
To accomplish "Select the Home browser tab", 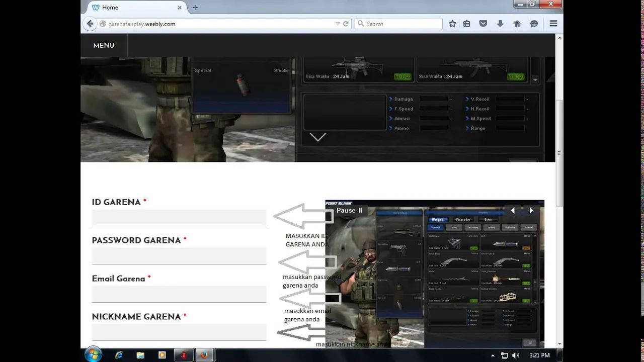I will [x=137, y=8].
